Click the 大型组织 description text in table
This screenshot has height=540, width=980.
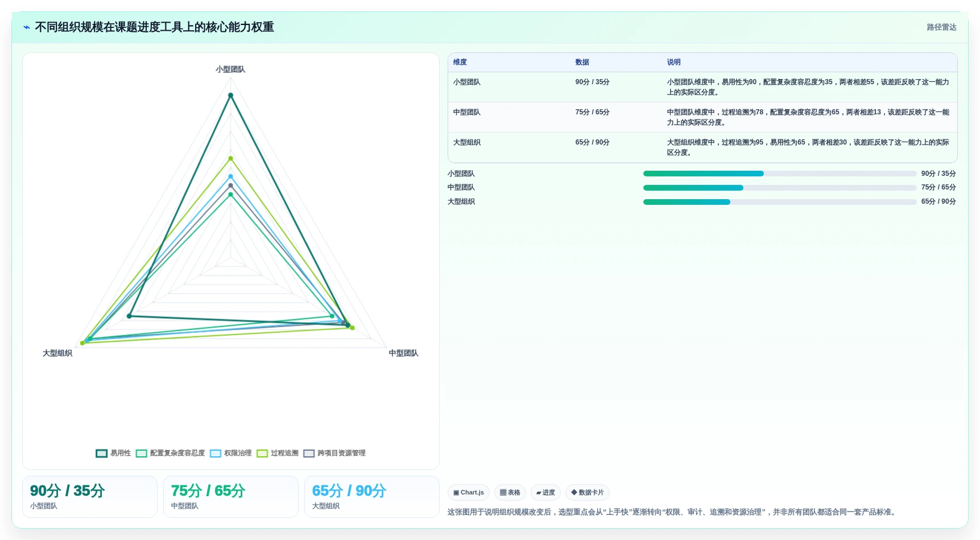[x=808, y=147]
